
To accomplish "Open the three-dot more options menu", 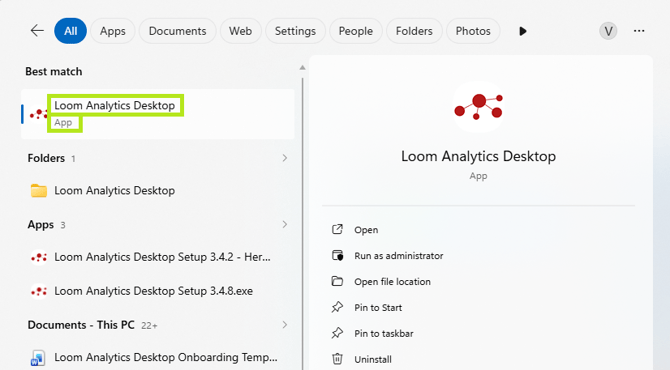I will (639, 31).
